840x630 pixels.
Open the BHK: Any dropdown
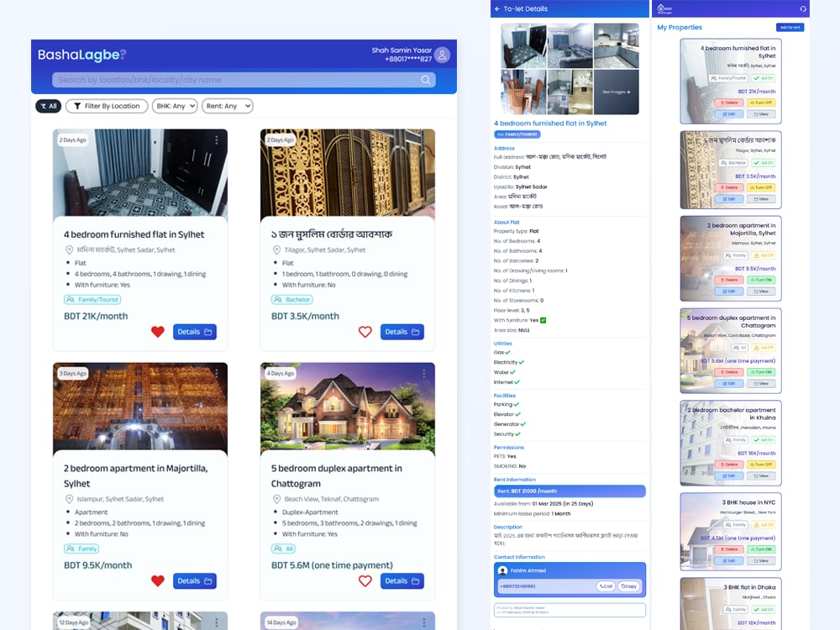click(x=175, y=106)
